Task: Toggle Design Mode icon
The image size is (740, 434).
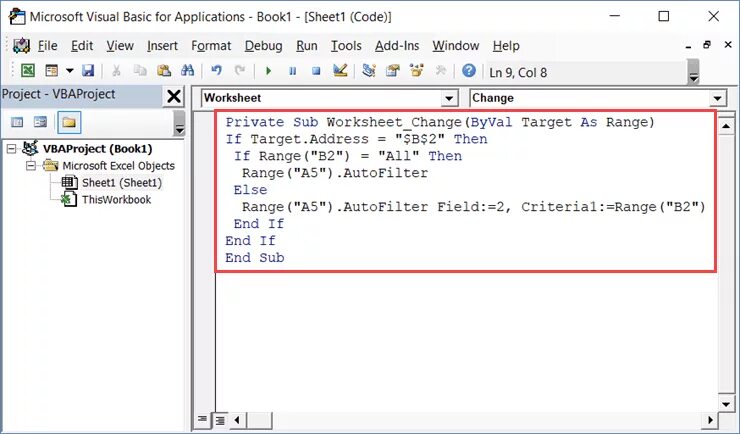Action: click(x=340, y=71)
